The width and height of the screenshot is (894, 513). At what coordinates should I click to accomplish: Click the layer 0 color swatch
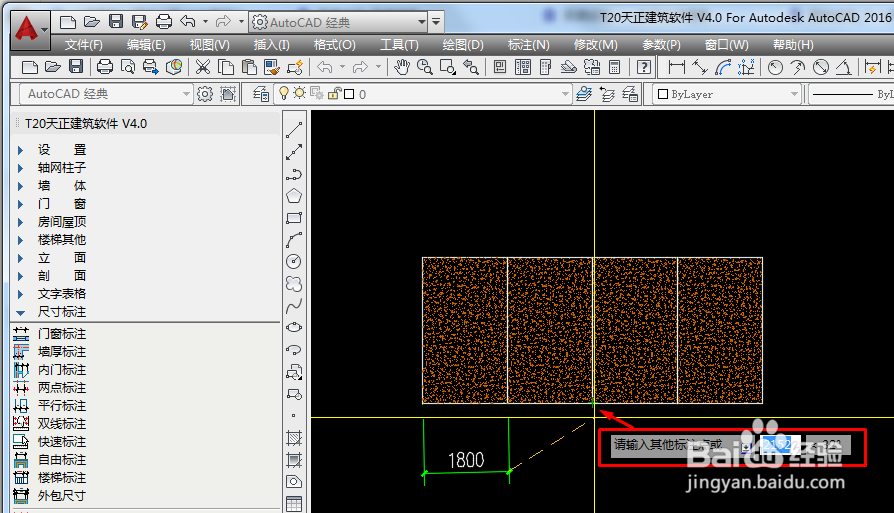click(x=350, y=94)
